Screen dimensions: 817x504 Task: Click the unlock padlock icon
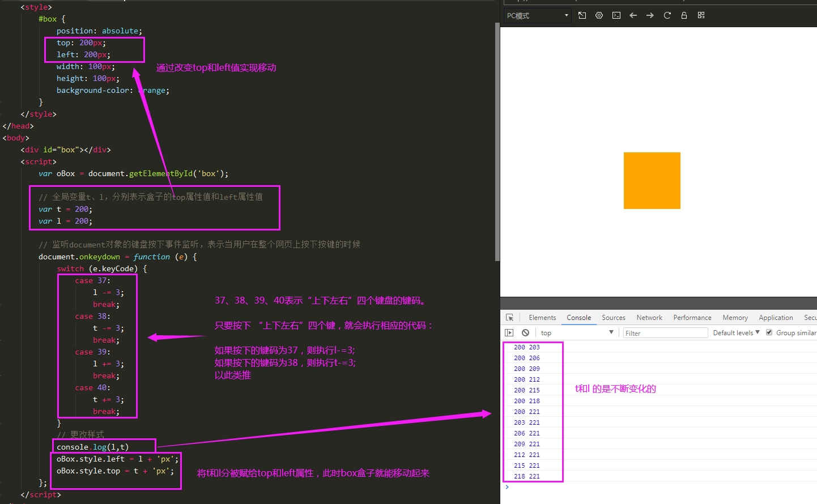pyautogui.click(x=684, y=15)
